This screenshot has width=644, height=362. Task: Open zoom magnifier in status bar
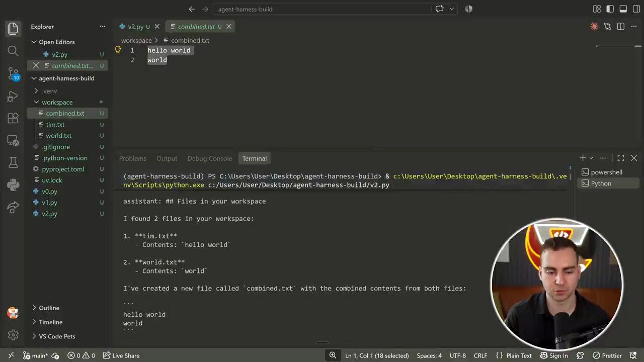click(x=333, y=355)
